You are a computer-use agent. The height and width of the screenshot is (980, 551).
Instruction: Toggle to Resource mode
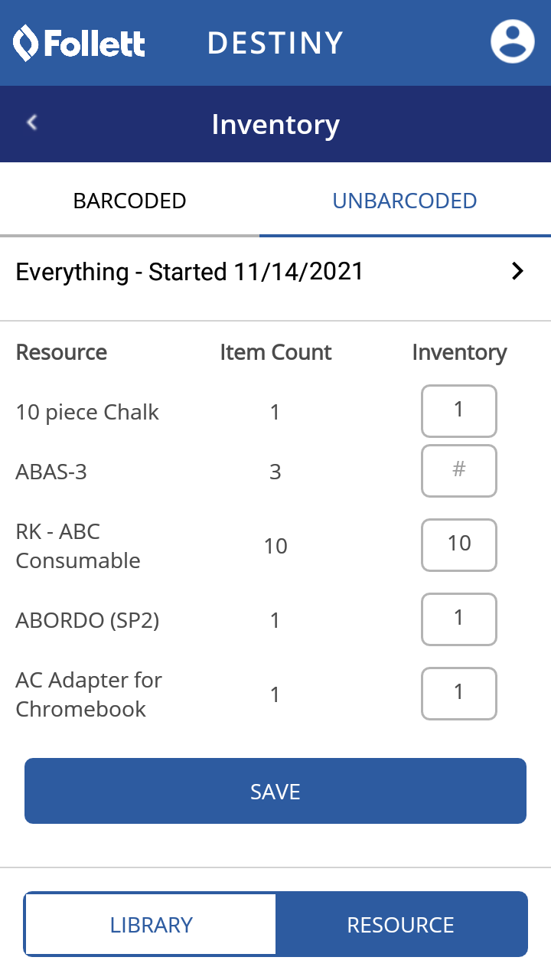(400, 924)
